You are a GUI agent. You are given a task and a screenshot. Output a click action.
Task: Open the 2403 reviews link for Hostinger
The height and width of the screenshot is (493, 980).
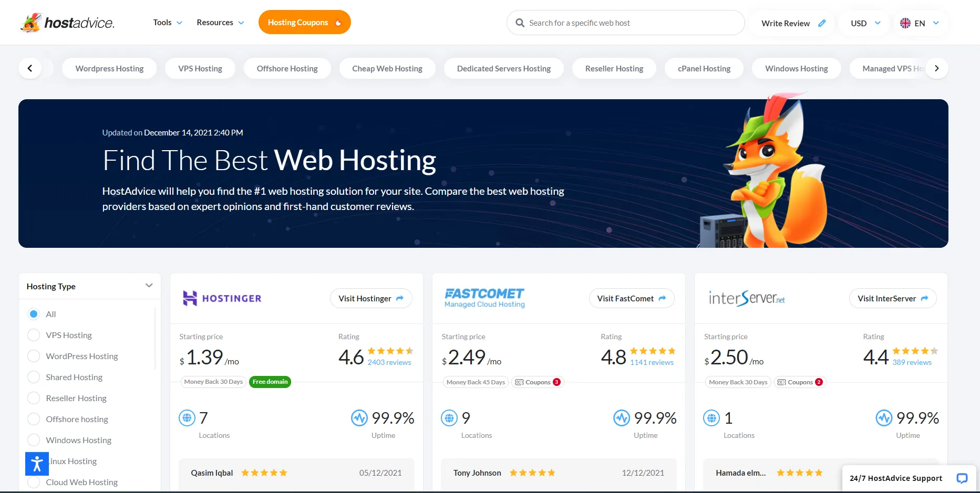pos(389,362)
